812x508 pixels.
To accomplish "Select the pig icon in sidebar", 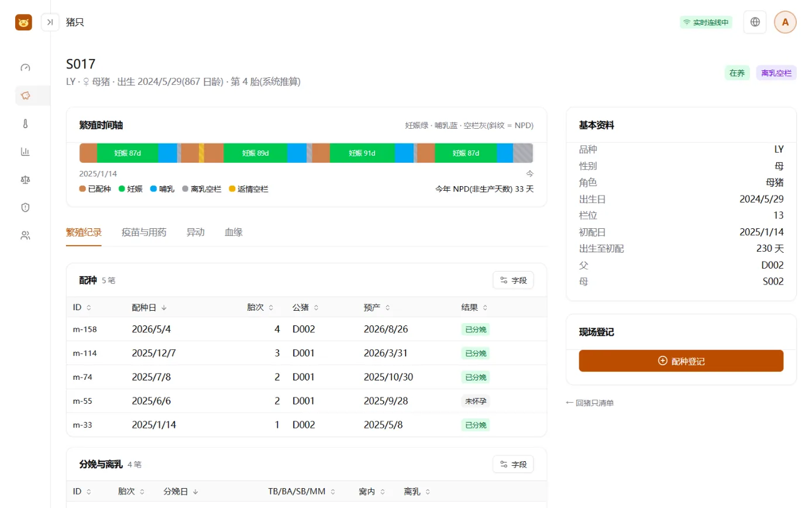I will [25, 95].
